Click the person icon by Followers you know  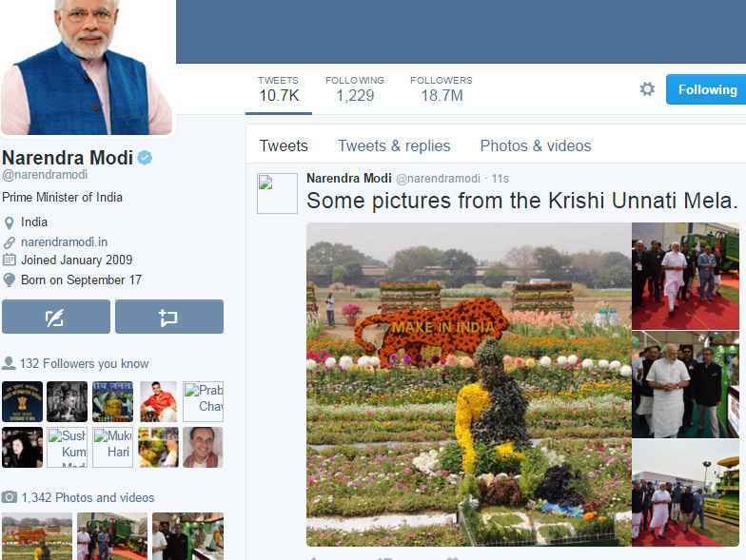(9, 363)
